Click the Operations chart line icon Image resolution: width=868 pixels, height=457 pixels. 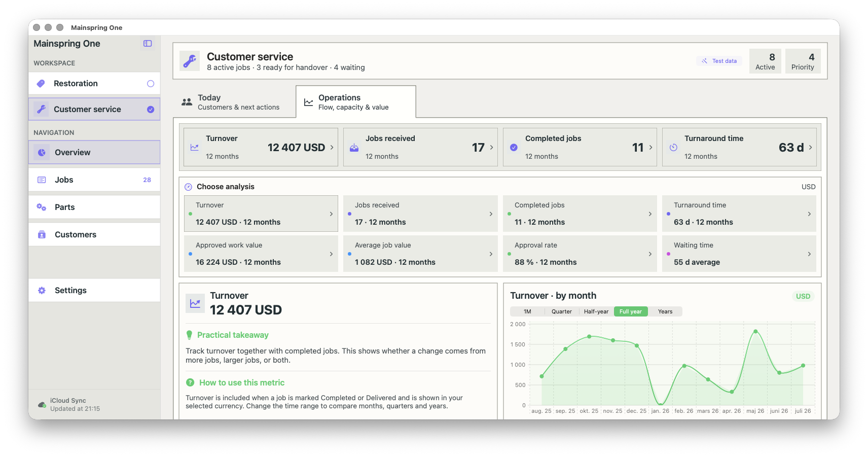point(308,102)
